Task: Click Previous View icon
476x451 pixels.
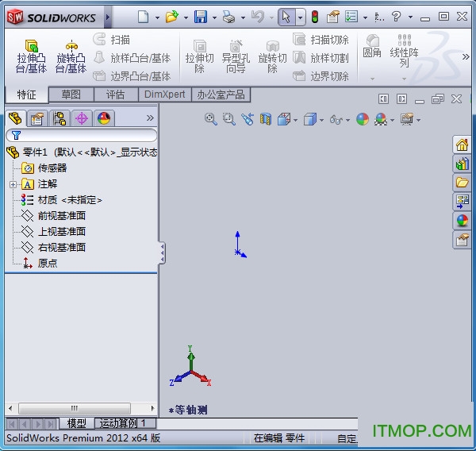Action: (248, 119)
